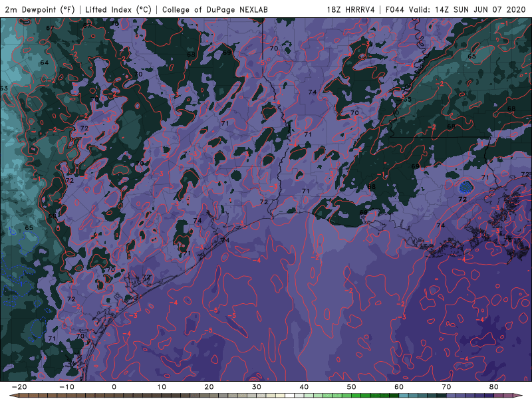
Task: Click the '2m Dewpoint (°F)' title text
Action: pyautogui.click(x=40, y=9)
